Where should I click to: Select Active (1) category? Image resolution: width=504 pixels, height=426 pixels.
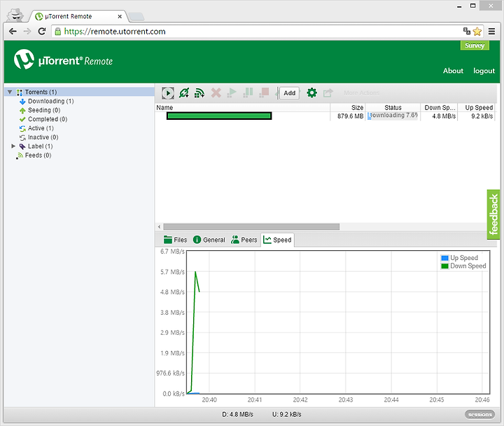(41, 128)
